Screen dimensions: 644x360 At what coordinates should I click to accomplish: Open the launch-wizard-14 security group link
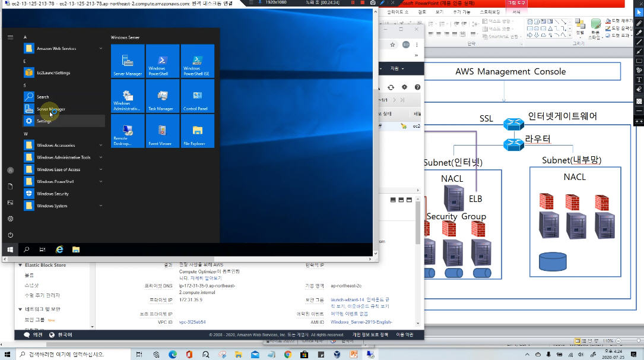pyautogui.click(x=347, y=299)
